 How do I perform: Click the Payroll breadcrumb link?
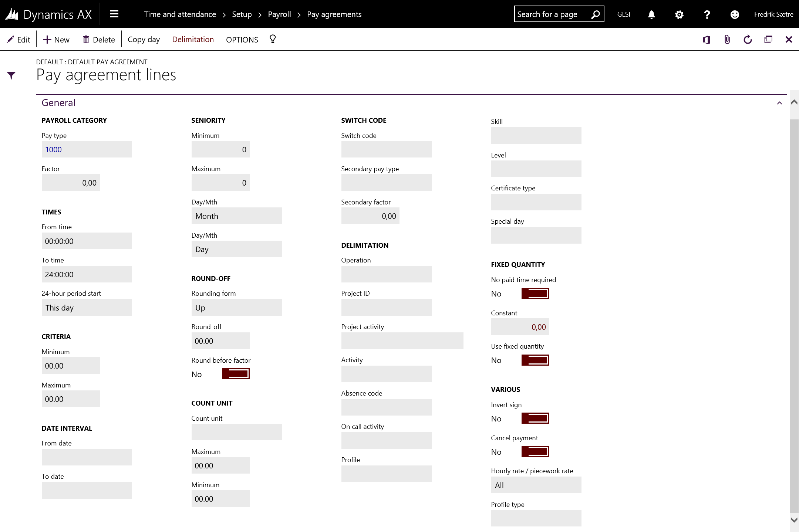(x=279, y=14)
